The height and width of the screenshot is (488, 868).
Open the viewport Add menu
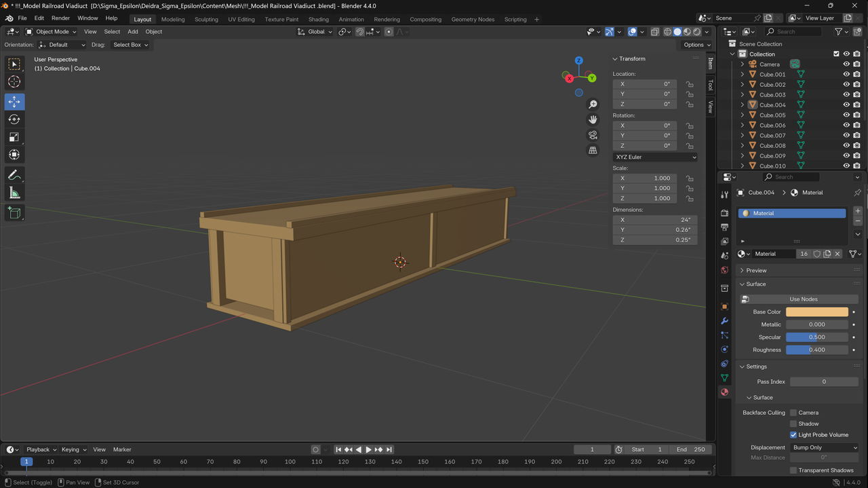point(133,32)
